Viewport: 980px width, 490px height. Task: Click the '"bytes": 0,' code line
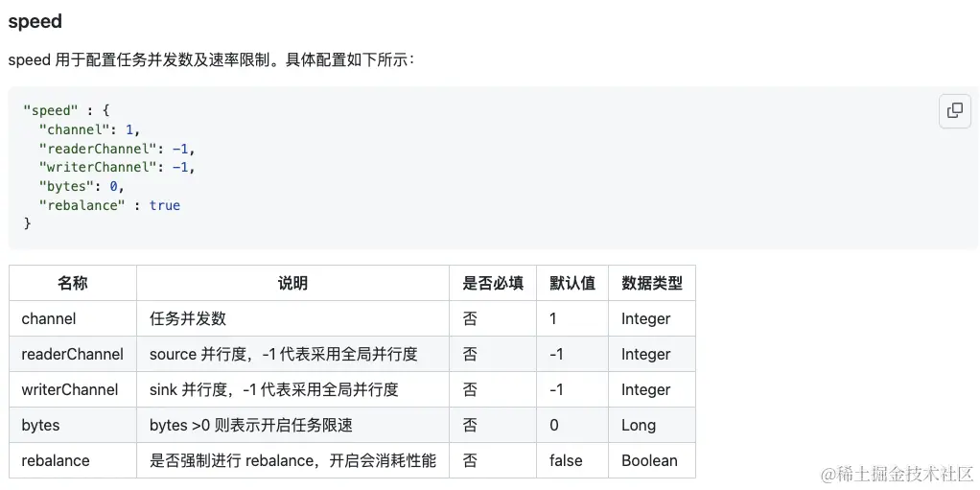[82, 186]
